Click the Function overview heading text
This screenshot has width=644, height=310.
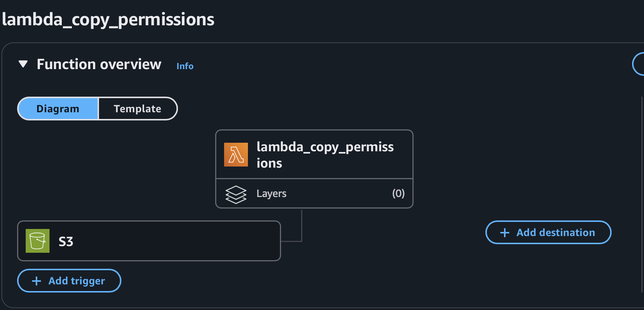(99, 64)
